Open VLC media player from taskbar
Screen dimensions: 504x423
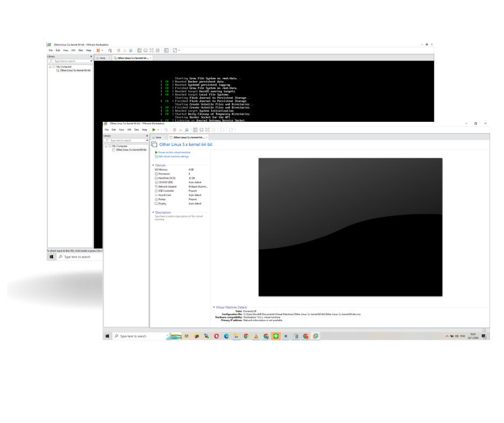pos(256,337)
